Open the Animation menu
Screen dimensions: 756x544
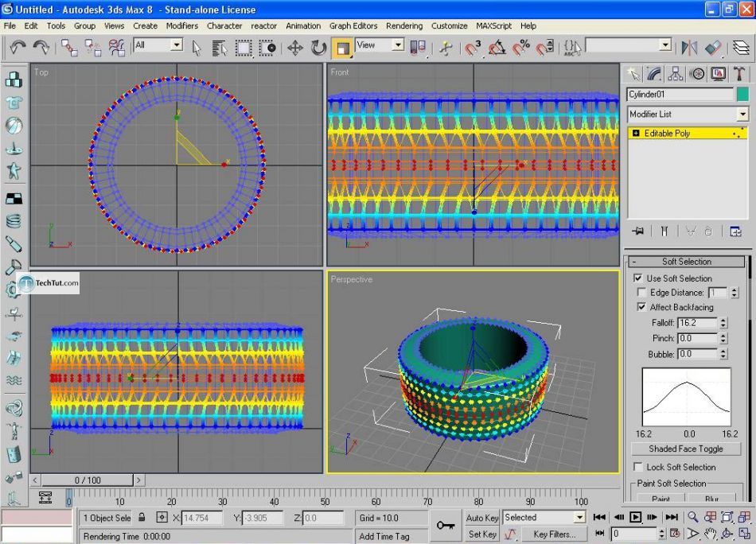[302, 26]
